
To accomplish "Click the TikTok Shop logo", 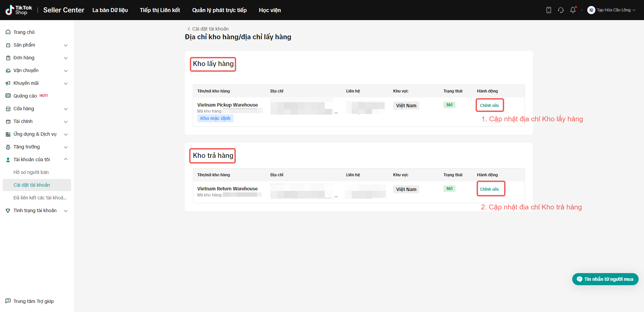I will click(19, 10).
